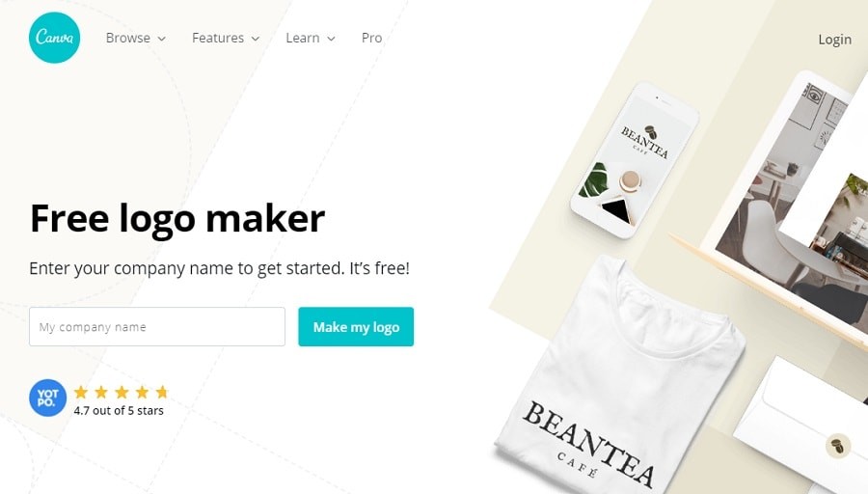Image resolution: width=868 pixels, height=494 pixels.
Task: Click the Login link
Action: pyautogui.click(x=835, y=40)
